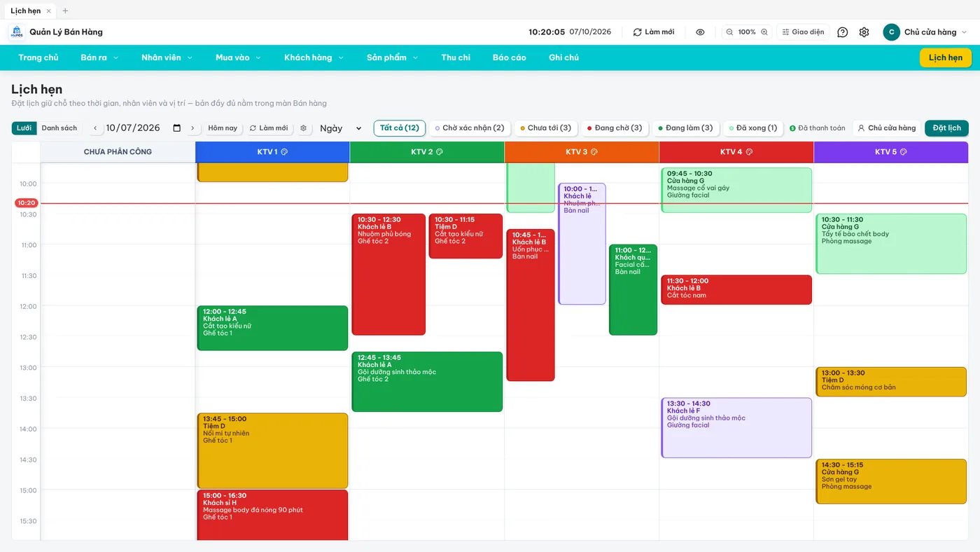980x552 pixels.
Task: Switch to Danh sách list view
Action: tap(59, 128)
